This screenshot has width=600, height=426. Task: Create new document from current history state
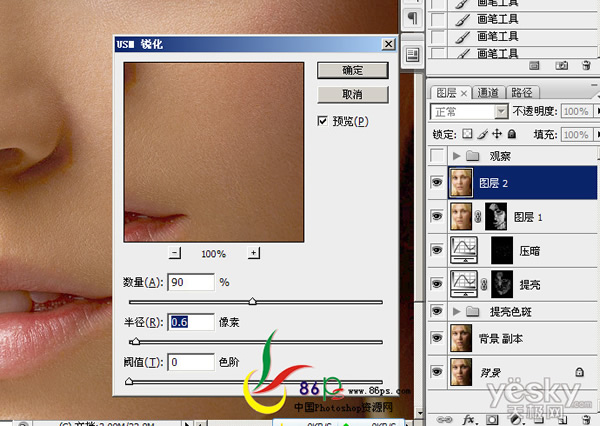coord(534,66)
